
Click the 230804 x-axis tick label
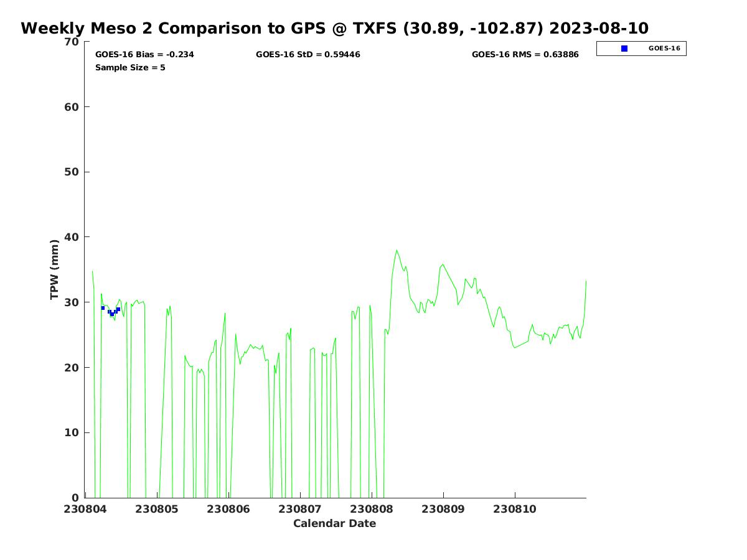coord(85,510)
